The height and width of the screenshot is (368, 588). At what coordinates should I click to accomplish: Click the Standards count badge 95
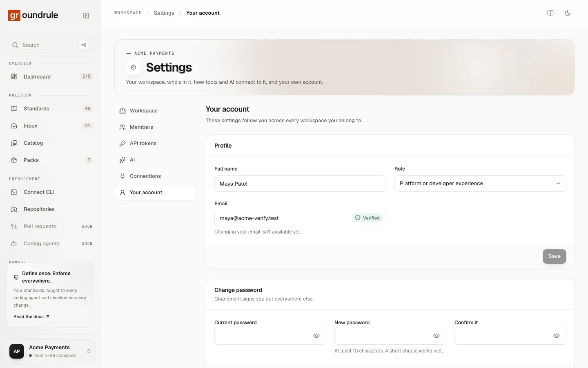click(87, 108)
